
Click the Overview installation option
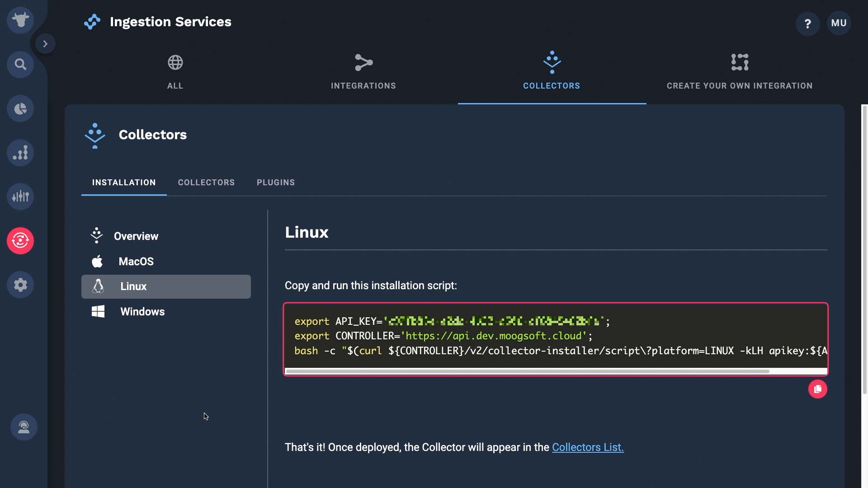pos(135,237)
